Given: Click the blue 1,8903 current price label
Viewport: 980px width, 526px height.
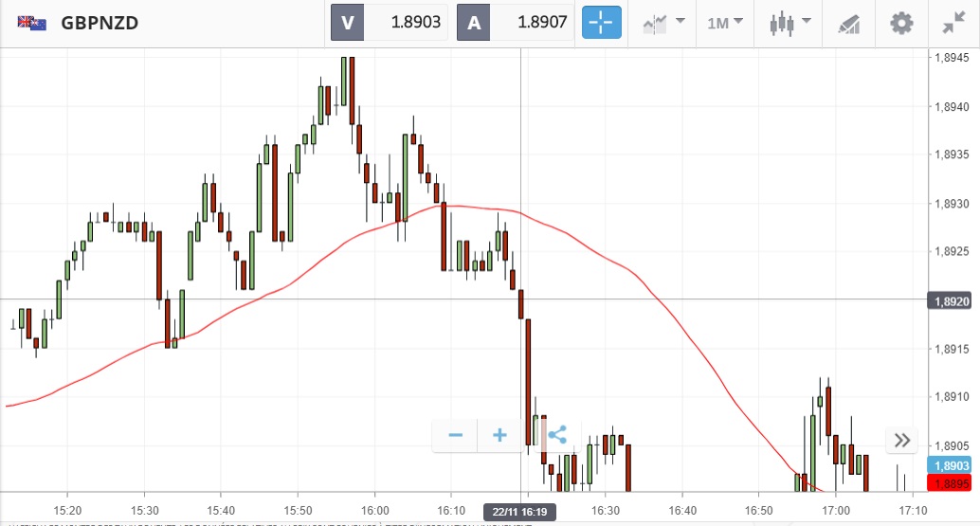Looking at the screenshot, I should [951, 466].
